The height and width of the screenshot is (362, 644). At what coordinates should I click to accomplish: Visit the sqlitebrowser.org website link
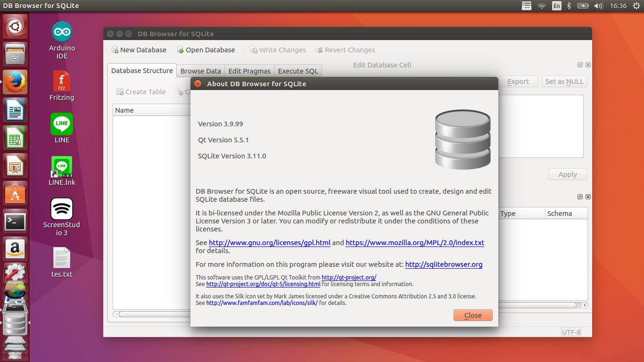pyautogui.click(x=444, y=264)
